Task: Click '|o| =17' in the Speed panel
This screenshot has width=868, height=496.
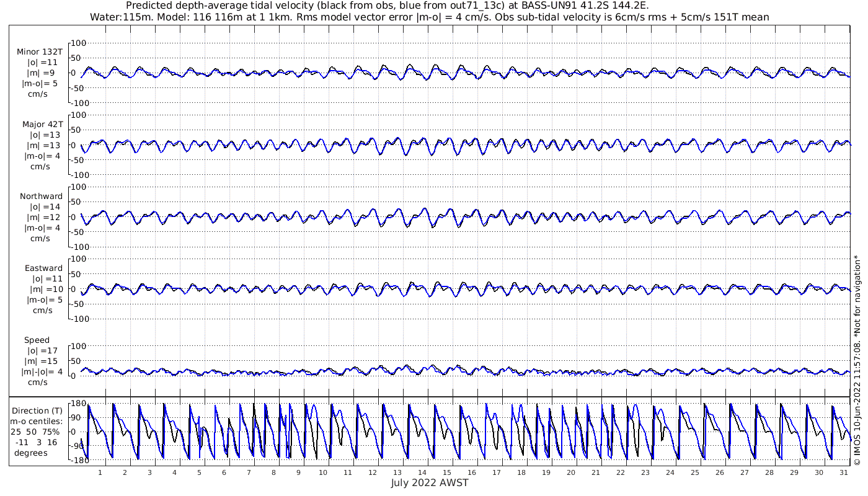Action: (42, 351)
